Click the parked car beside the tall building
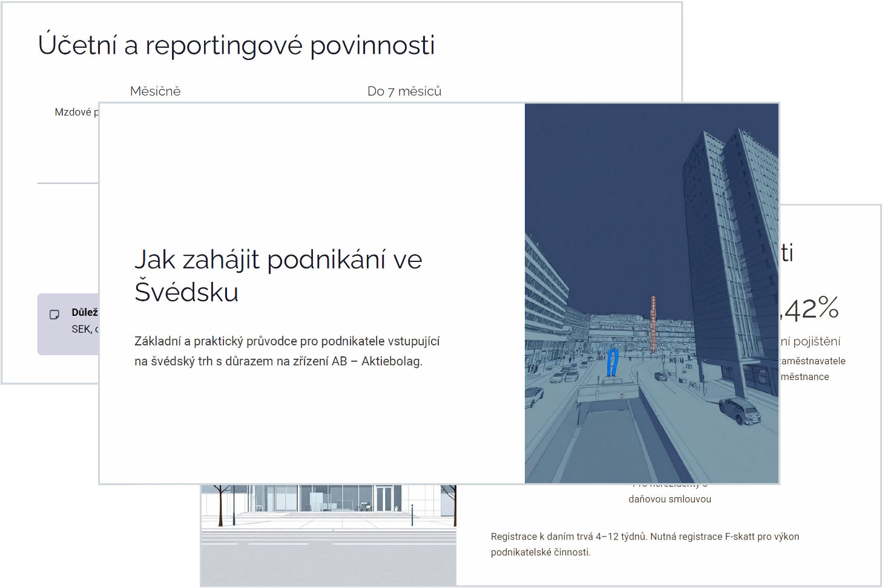882x588 pixels. [x=739, y=411]
